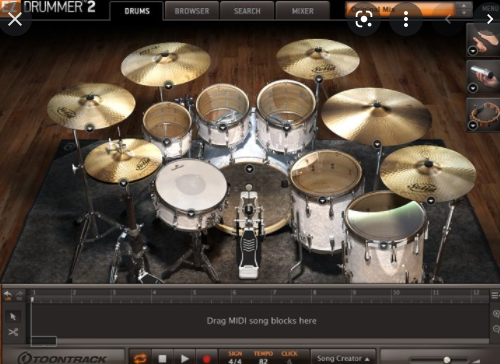Open dropdown on top-right crash cymbal
The image size is (500, 364).
319,79
